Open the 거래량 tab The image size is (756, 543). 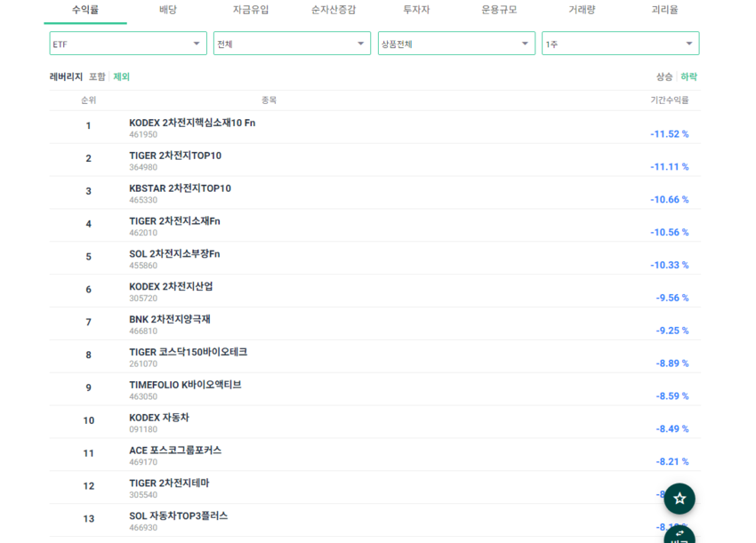coord(582,10)
